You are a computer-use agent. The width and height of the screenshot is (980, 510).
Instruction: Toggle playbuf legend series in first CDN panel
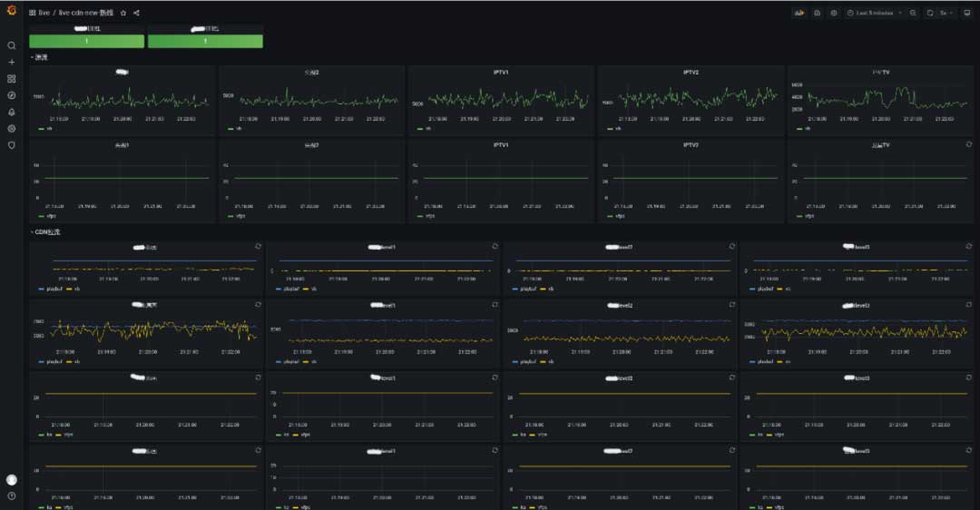[50, 289]
